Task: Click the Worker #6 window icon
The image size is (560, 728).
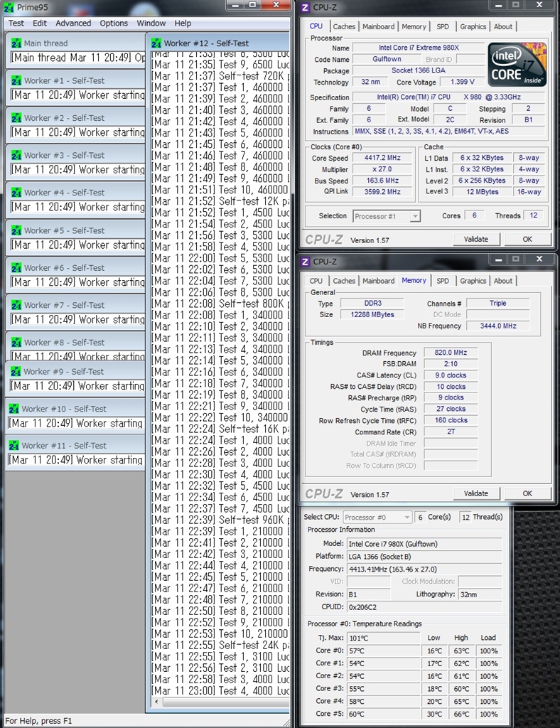Action: (x=16, y=268)
